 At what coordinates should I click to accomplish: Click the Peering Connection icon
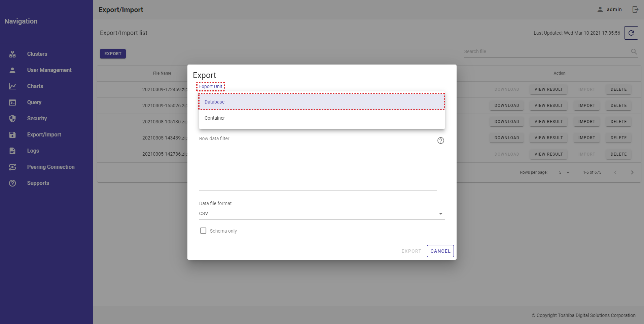pyautogui.click(x=12, y=167)
